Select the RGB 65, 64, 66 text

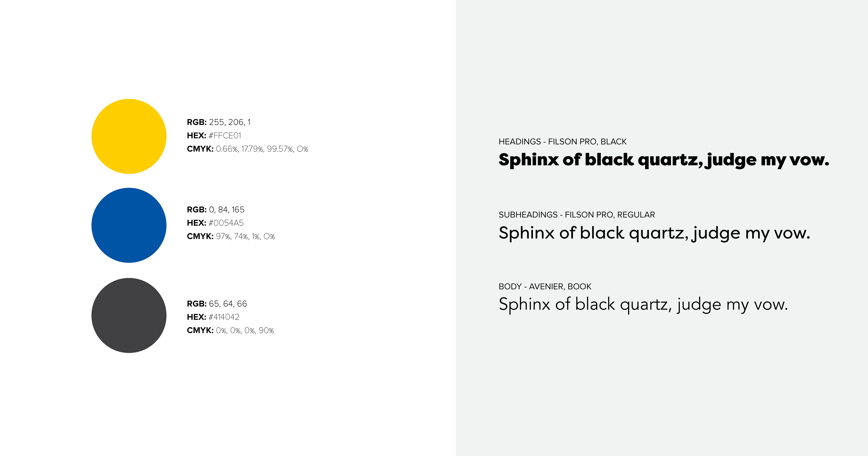[x=217, y=304]
